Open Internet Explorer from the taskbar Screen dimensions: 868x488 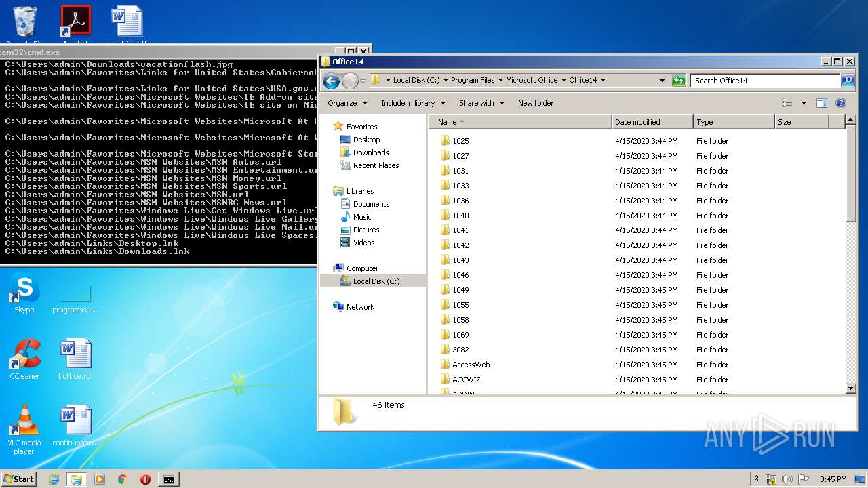54,479
